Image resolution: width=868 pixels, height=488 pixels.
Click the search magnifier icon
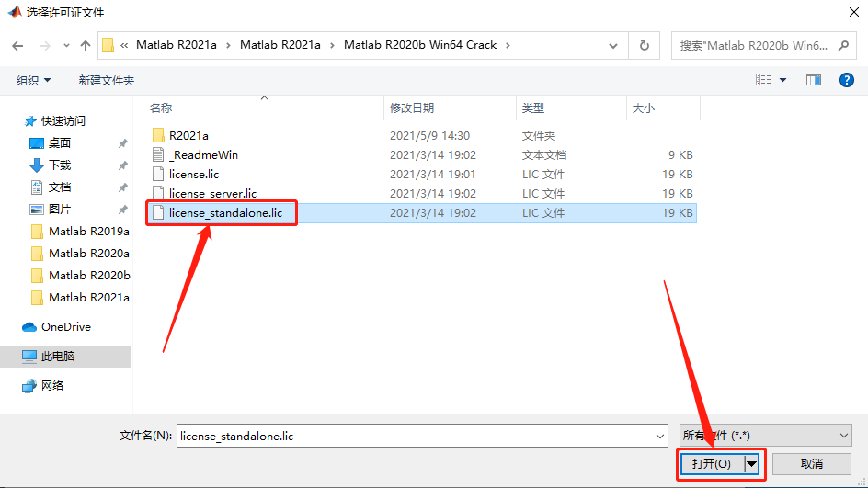(x=843, y=45)
